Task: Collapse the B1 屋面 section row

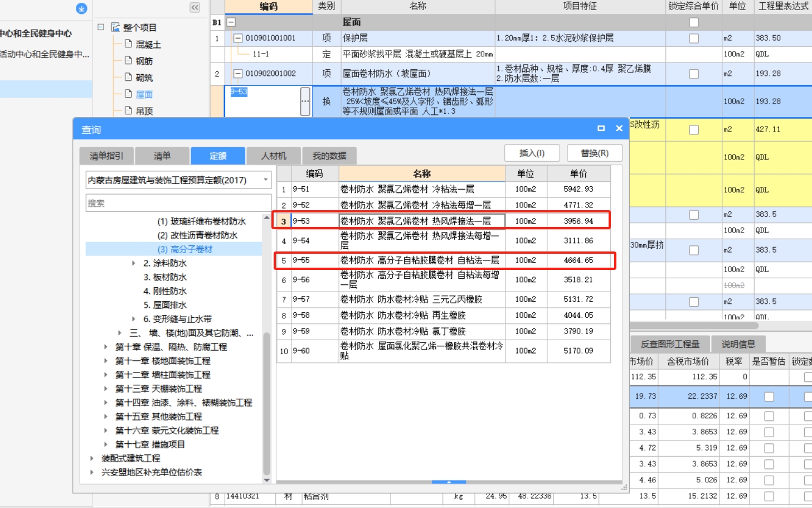Action: point(231,22)
